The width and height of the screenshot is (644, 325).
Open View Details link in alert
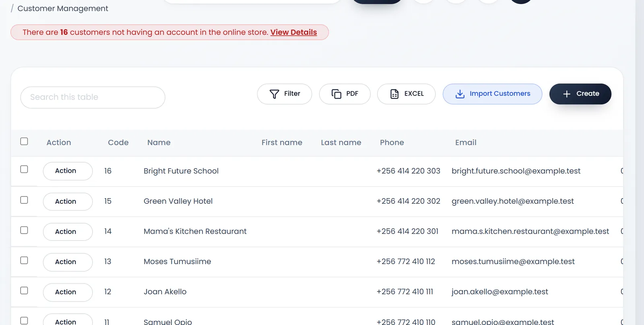[x=293, y=32]
